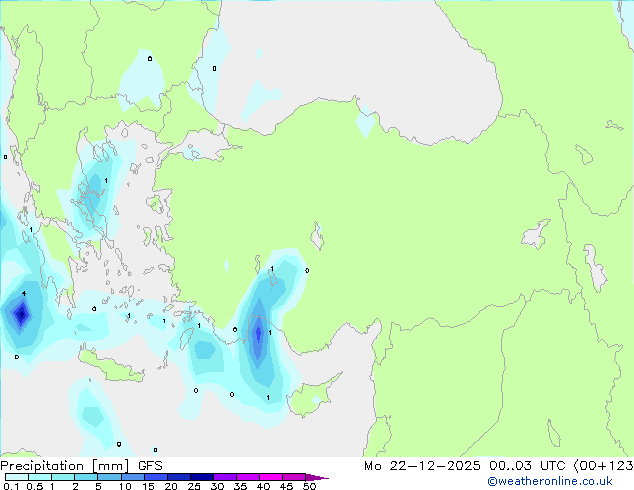Viewport: 634px width, 490px height.
Task: Click the over-50 mm legend arrow tip
Action: pyautogui.click(x=317, y=477)
